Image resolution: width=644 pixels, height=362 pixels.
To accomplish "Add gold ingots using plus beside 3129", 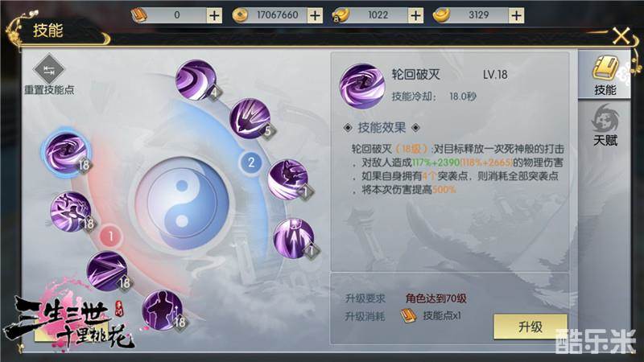I will [x=516, y=15].
